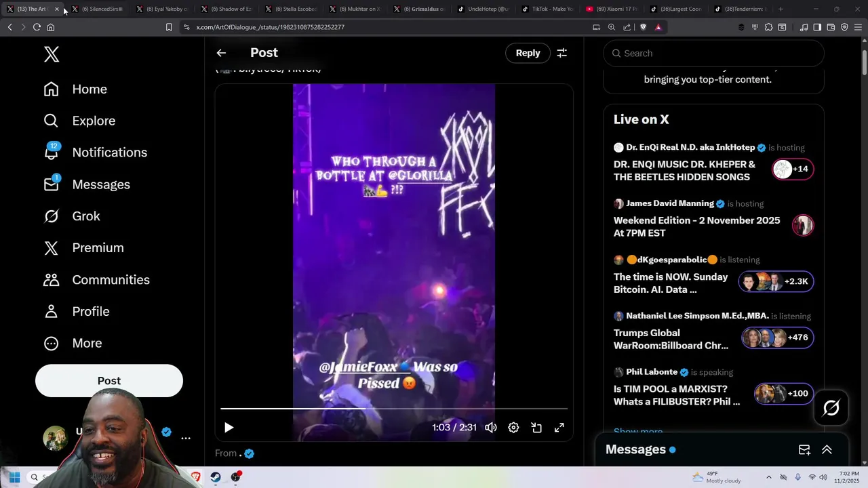Image resolution: width=868 pixels, height=488 pixels.
Task: Open the floating Grok button
Action: [x=831, y=408]
